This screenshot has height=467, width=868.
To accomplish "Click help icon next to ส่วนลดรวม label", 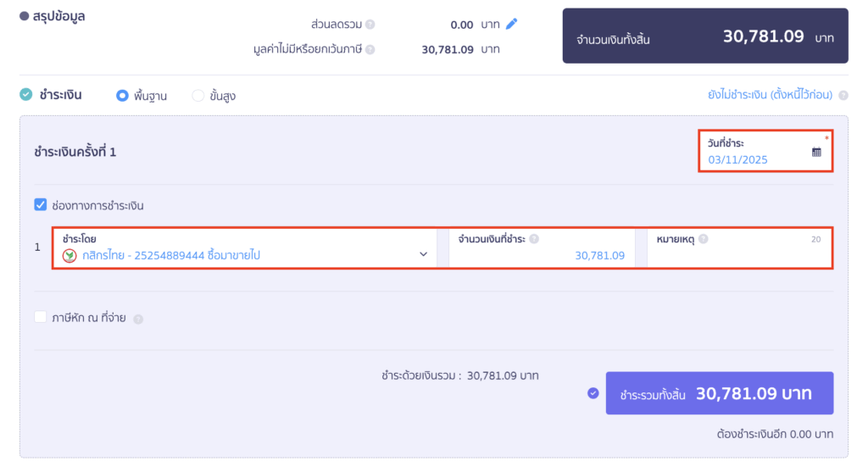I will [x=370, y=25].
